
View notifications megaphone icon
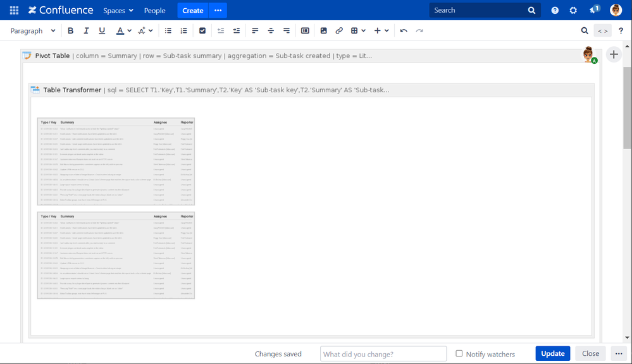point(594,9)
